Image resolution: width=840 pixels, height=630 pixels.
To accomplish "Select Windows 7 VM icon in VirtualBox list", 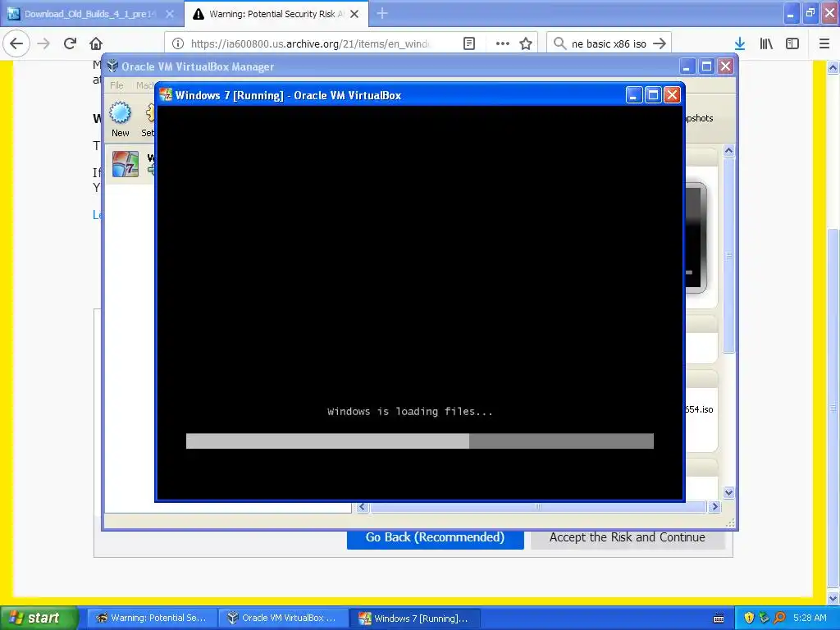I will [126, 164].
